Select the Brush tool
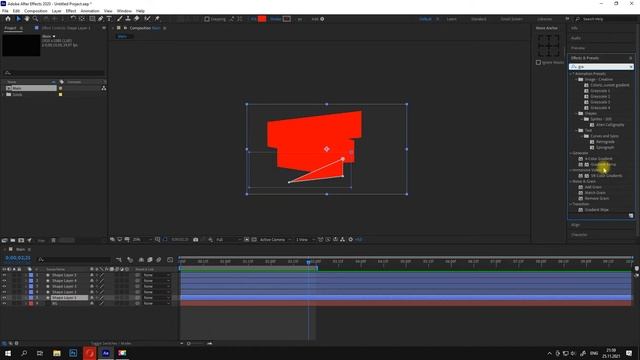Screen dimensions: 640x360 pyautogui.click(x=120, y=19)
